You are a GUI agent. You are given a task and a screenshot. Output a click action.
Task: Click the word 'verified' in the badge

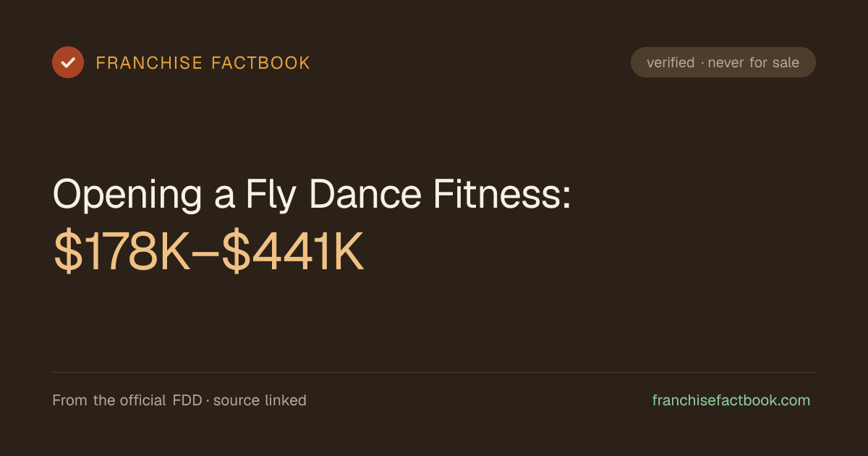click(671, 62)
